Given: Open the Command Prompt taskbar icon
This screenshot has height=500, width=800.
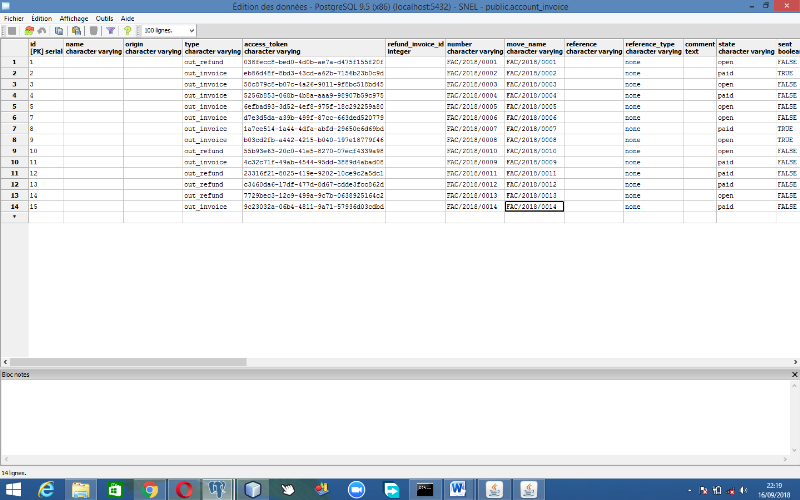Looking at the screenshot, I should [x=425, y=490].
